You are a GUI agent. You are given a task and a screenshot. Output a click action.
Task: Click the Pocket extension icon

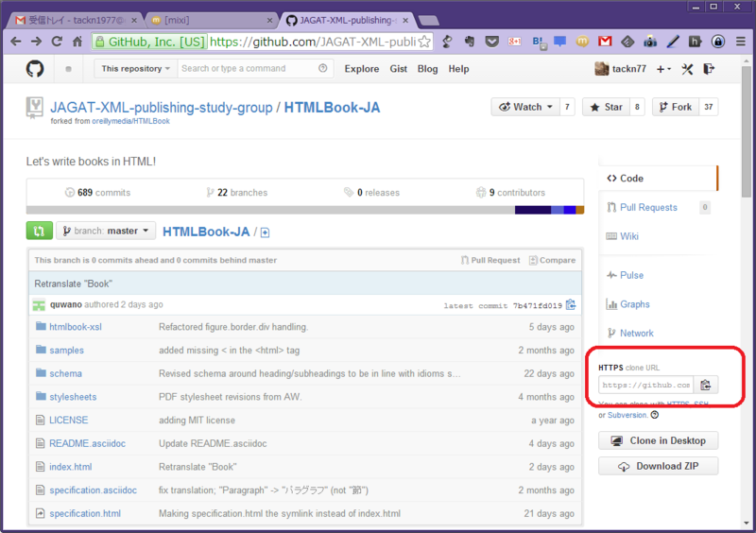pos(491,42)
